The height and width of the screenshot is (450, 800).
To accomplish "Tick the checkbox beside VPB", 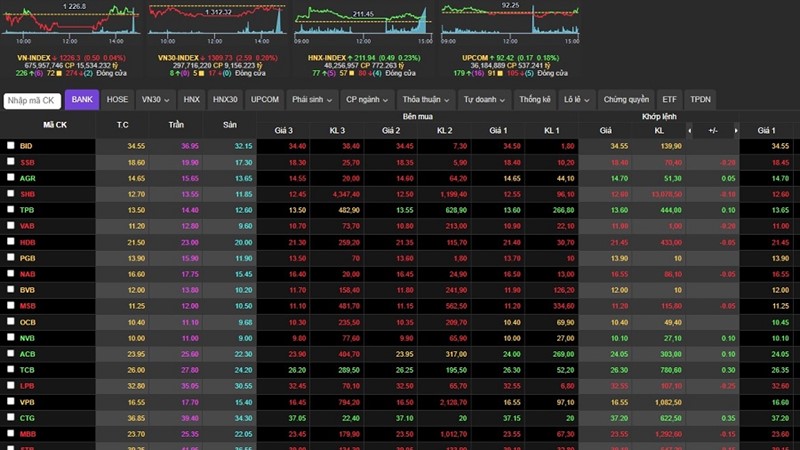I will click(11, 401).
